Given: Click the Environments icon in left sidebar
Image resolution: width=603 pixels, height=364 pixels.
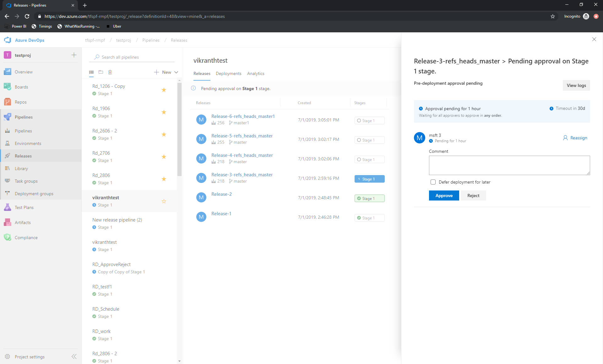Looking at the screenshot, I should click(8, 143).
